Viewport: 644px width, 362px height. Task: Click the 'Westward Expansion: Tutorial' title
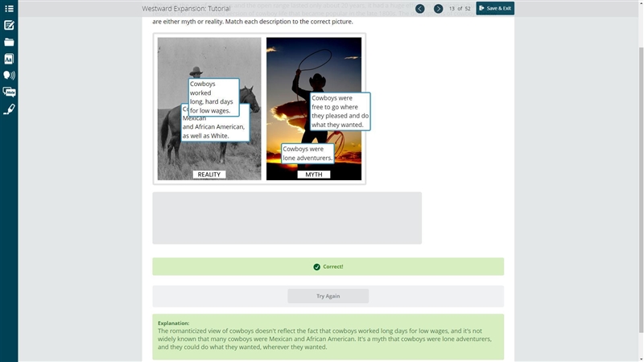[x=186, y=8]
